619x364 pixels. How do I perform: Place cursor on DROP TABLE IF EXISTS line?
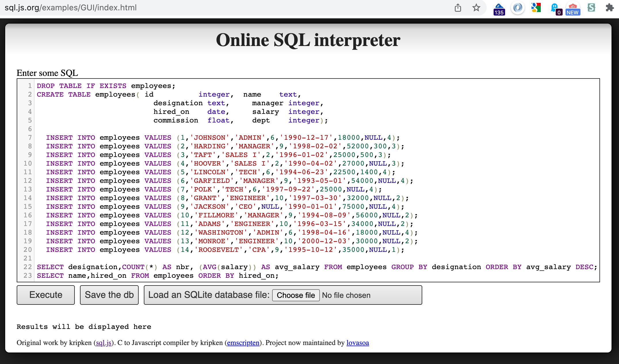106,86
